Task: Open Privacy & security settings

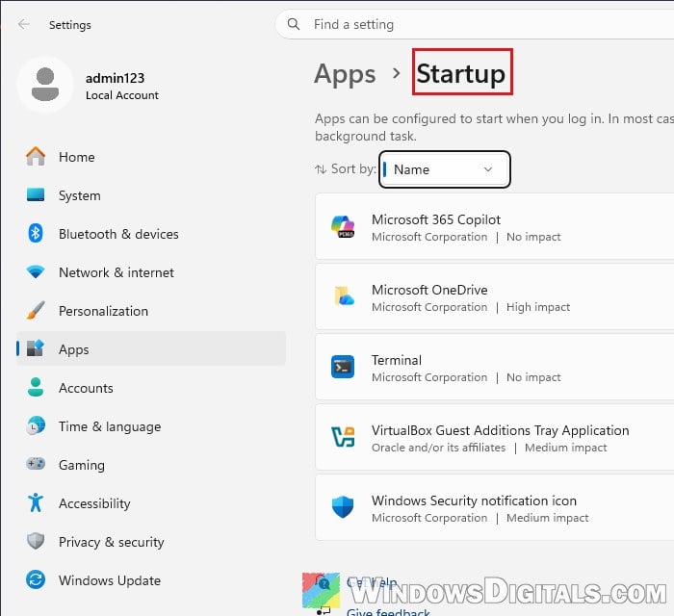Action: tap(151, 542)
